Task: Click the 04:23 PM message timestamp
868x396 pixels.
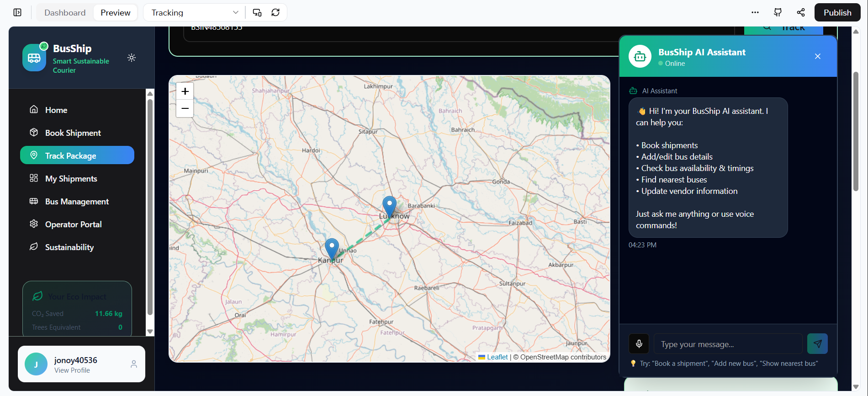Action: [x=642, y=245]
